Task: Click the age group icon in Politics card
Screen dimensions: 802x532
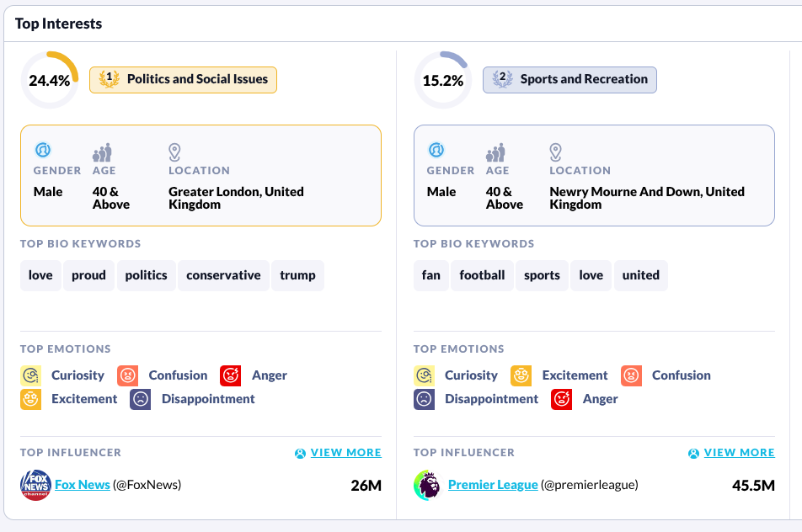Action: [102, 153]
